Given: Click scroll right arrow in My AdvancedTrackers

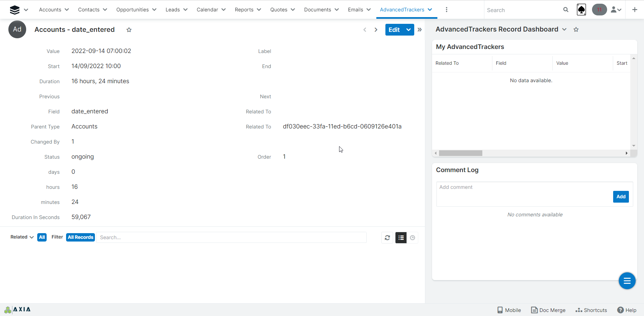Looking at the screenshot, I should 627,153.
